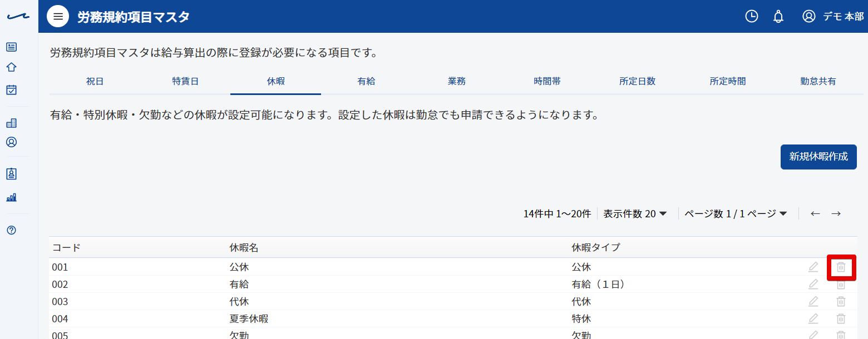Open the notifications bell

pos(778,16)
